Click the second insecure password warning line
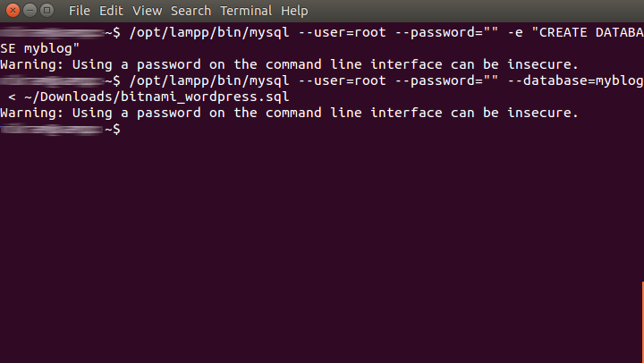This screenshot has height=363, width=644. (x=289, y=114)
